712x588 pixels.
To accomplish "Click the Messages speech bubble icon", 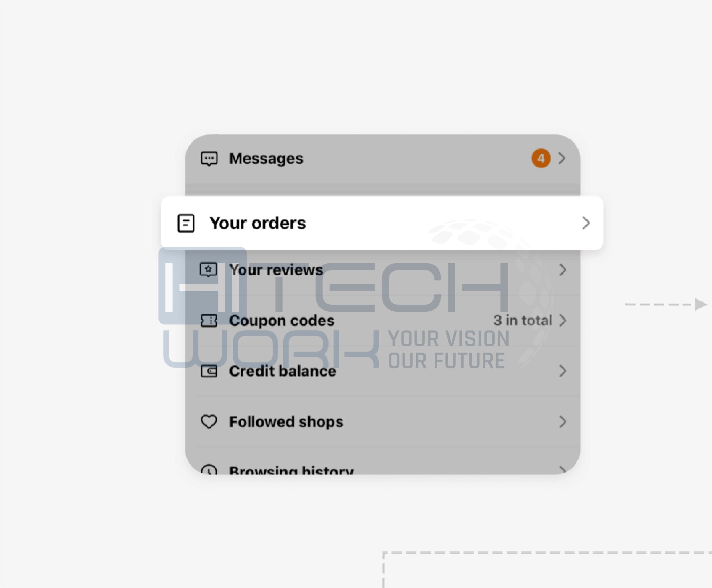I will click(x=209, y=159).
